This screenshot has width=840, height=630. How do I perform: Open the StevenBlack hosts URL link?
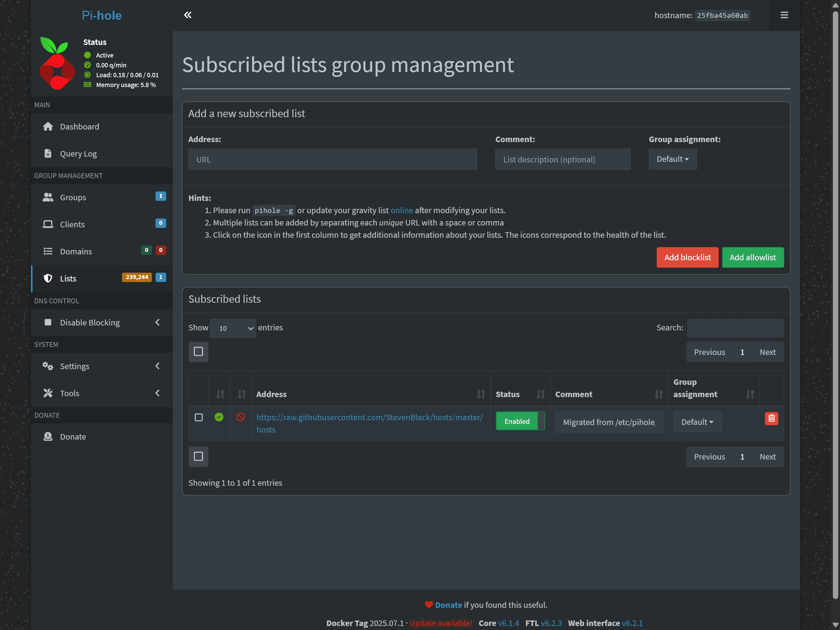click(x=370, y=423)
